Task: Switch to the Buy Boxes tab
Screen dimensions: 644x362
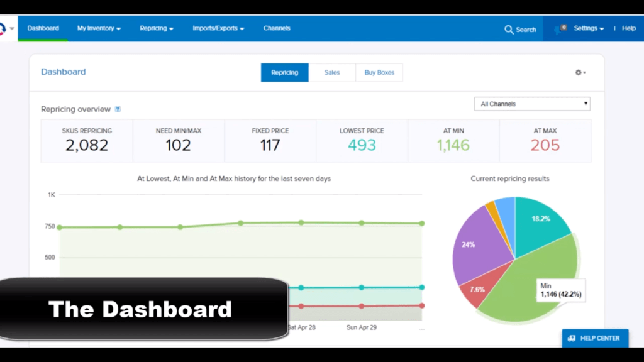Action: 379,73
